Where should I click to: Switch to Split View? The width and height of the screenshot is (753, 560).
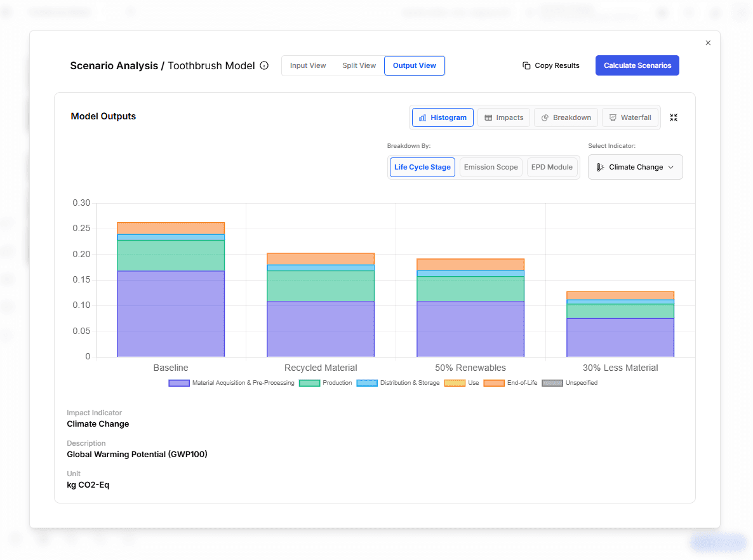click(359, 65)
